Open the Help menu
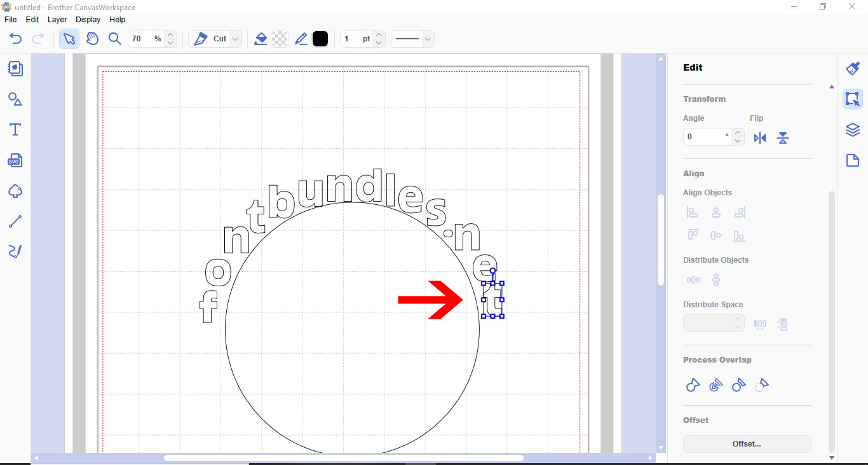The height and width of the screenshot is (465, 868). point(118,20)
